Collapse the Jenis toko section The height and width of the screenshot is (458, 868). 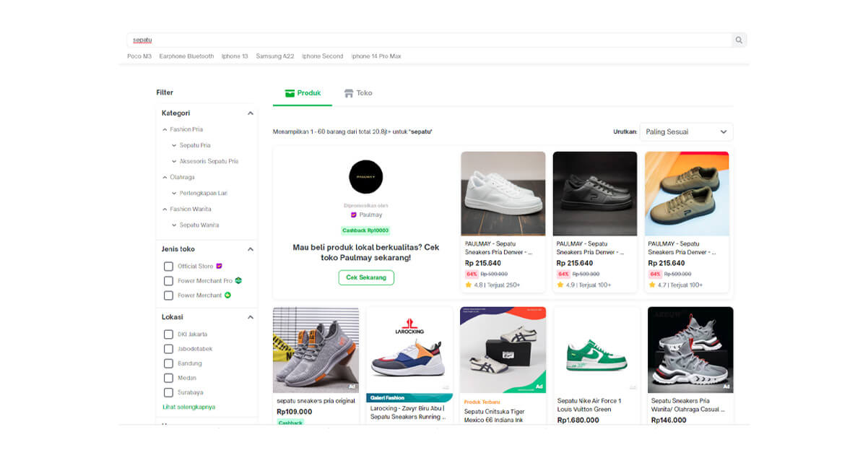[250, 249]
